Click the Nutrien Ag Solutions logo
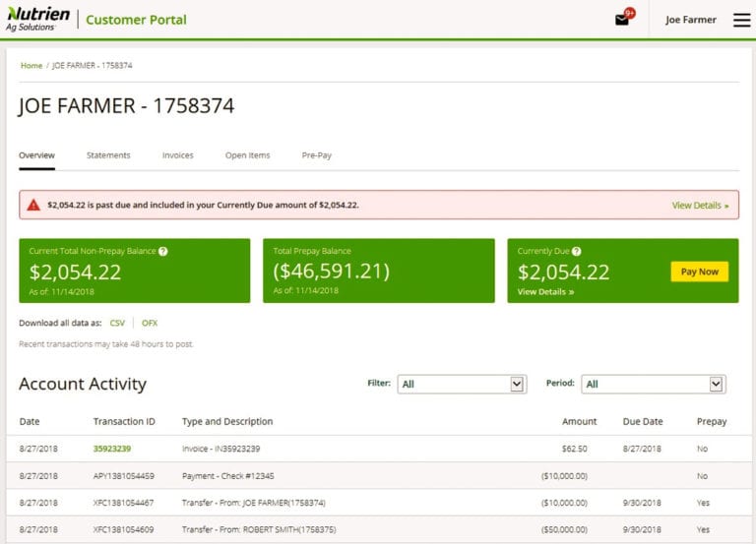 [x=39, y=20]
